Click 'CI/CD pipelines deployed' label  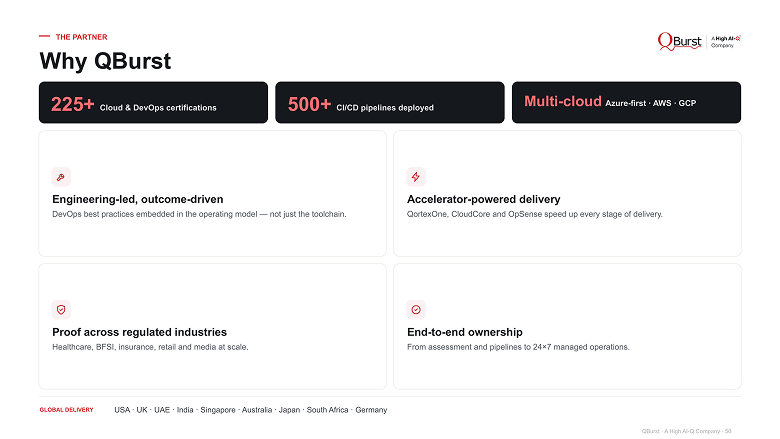click(385, 107)
